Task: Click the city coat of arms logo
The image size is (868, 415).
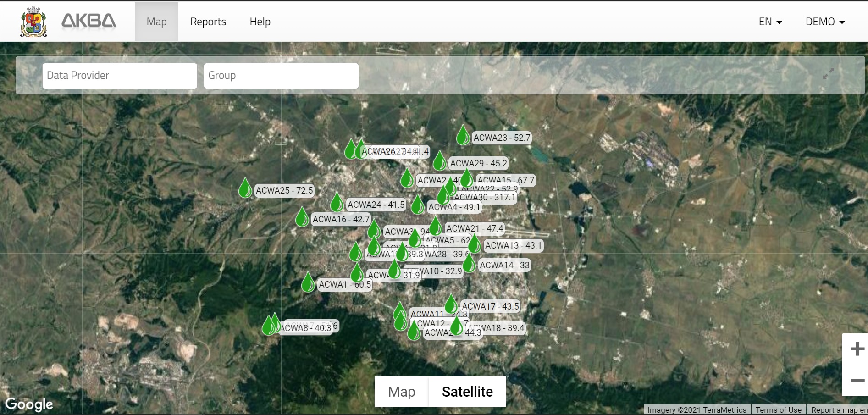Action: point(33,22)
